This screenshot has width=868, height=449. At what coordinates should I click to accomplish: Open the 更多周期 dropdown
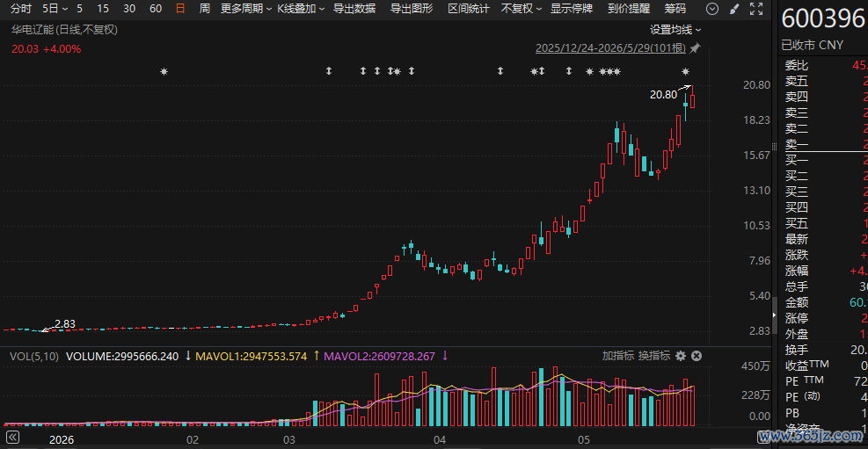click(x=246, y=8)
